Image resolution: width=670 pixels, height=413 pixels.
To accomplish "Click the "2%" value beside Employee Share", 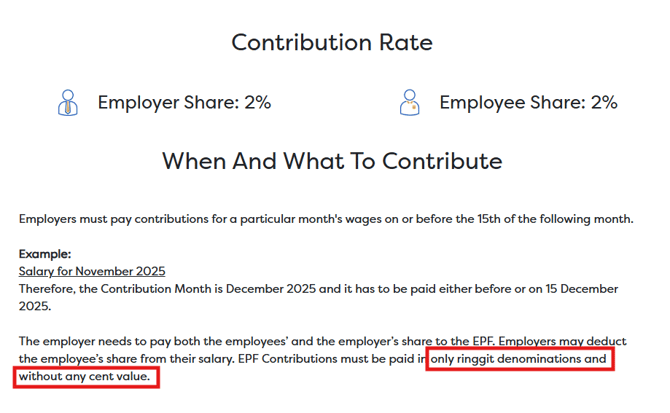I will coord(603,102).
